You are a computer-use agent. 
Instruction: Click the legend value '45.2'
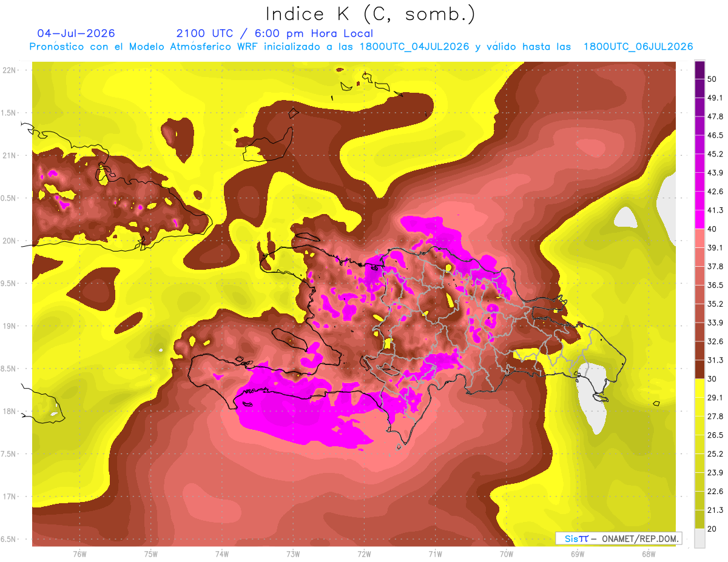tap(716, 155)
